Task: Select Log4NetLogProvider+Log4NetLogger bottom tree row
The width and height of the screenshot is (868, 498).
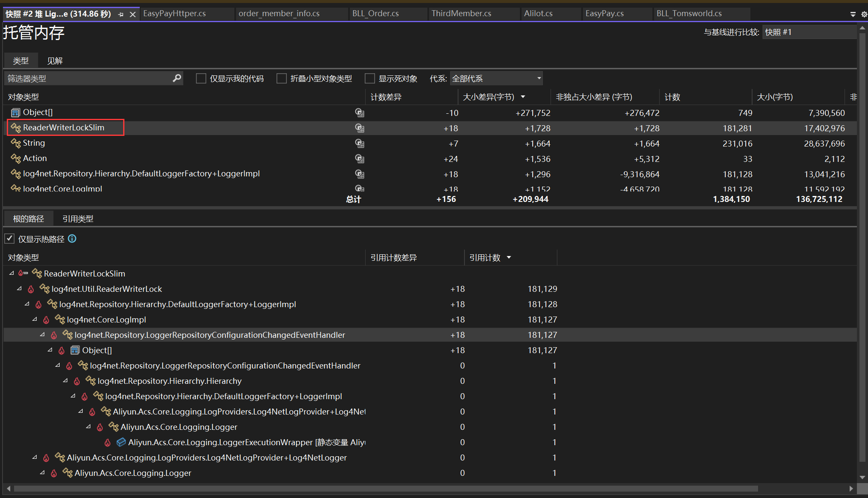Action: point(430,458)
